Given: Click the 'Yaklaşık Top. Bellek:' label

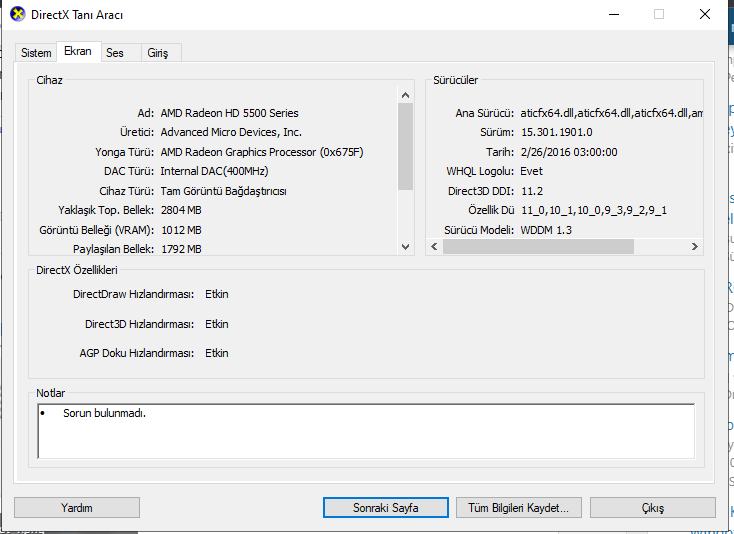Looking at the screenshot, I should click(x=106, y=211).
